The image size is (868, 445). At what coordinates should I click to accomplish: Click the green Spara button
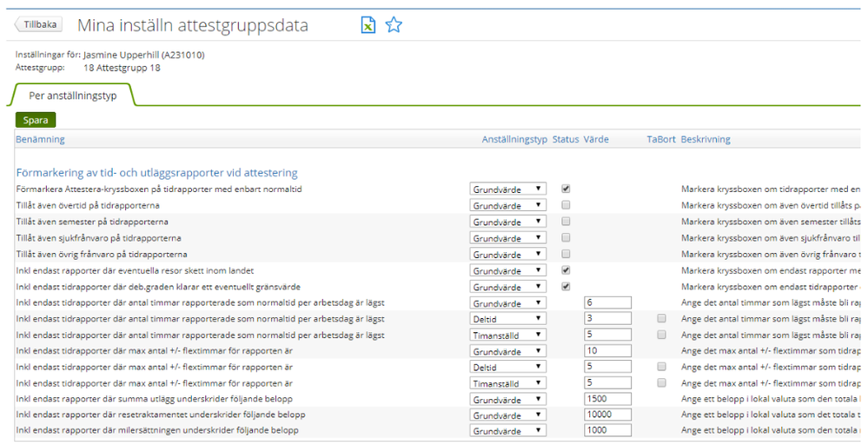pos(36,120)
